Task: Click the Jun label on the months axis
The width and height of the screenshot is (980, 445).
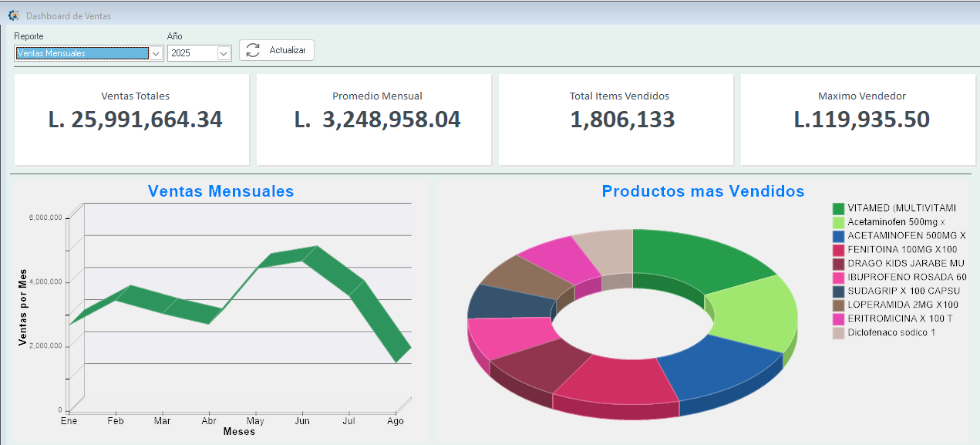Action: click(303, 421)
